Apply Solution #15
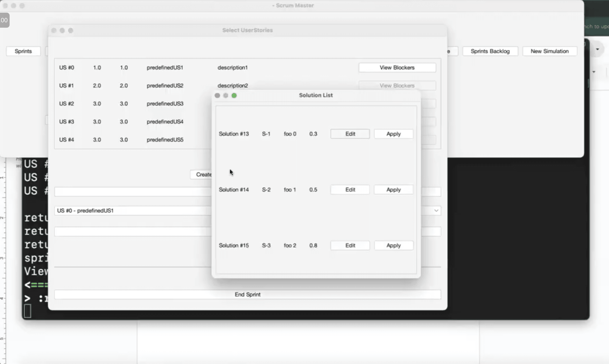 tap(393, 245)
